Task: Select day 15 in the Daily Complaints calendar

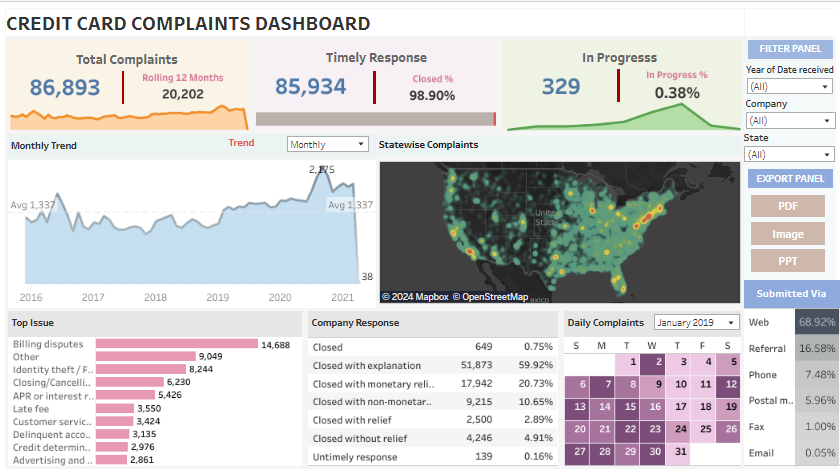Action: click(627, 407)
